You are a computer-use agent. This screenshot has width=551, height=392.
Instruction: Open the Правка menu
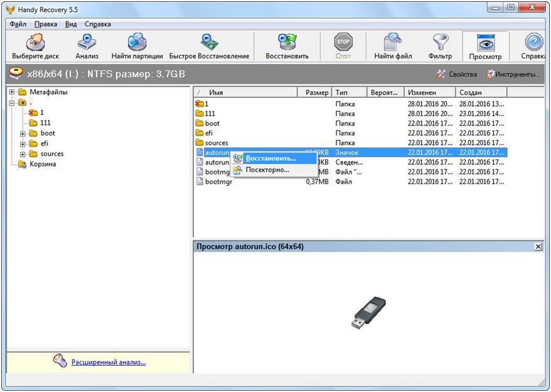(x=46, y=24)
